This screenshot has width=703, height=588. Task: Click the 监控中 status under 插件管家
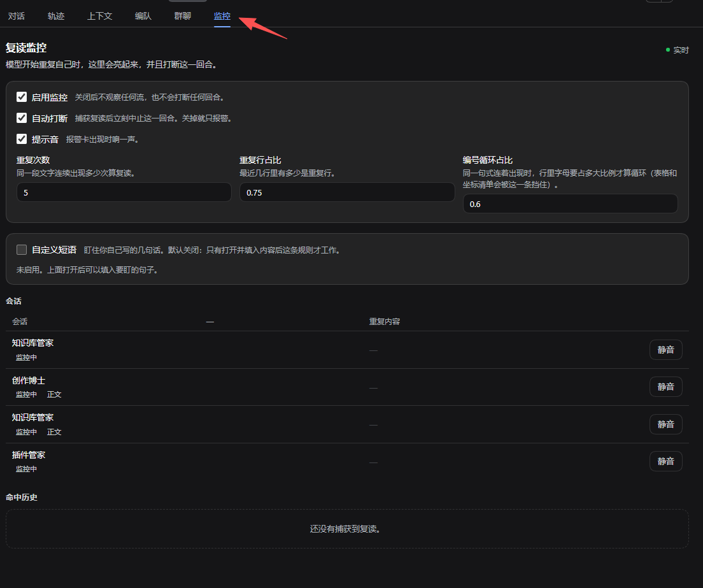click(x=27, y=469)
